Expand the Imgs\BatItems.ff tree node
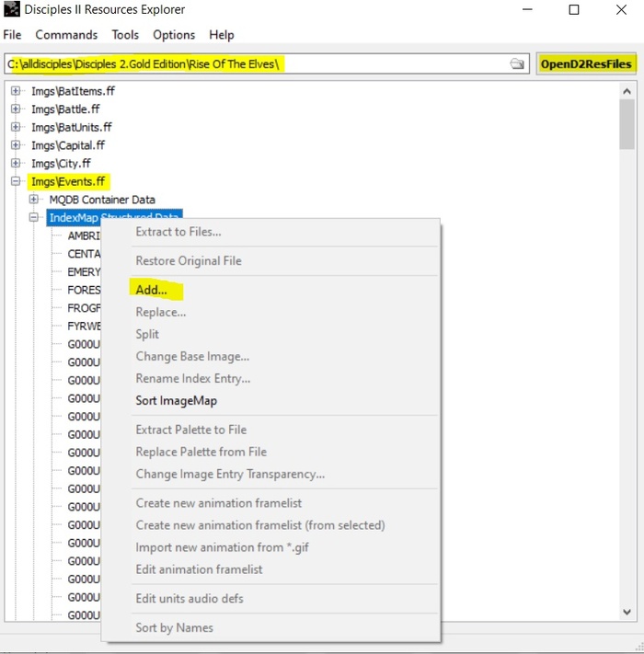The image size is (644, 654). tap(16, 91)
